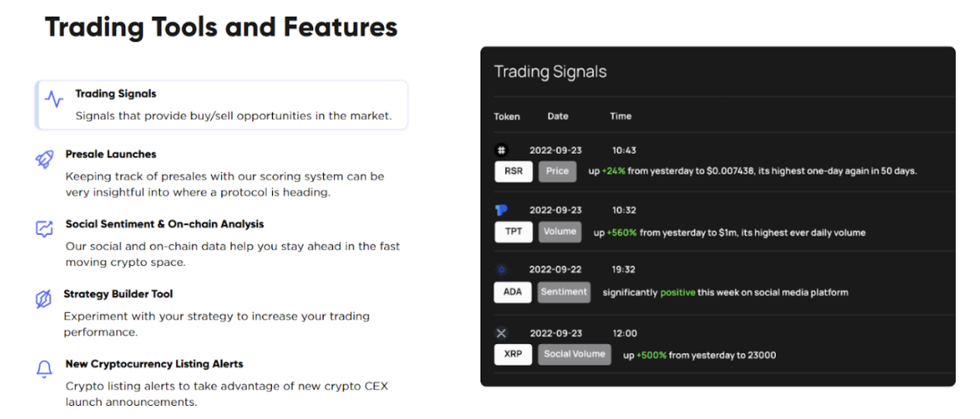Click the Presale Launches rocket icon

pyautogui.click(x=44, y=159)
